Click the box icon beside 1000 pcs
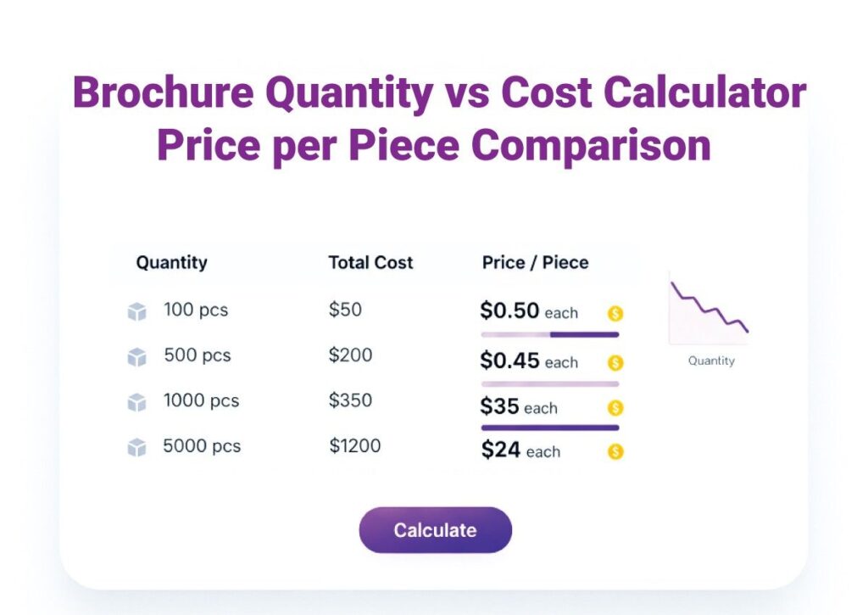868x615 pixels. (136, 403)
